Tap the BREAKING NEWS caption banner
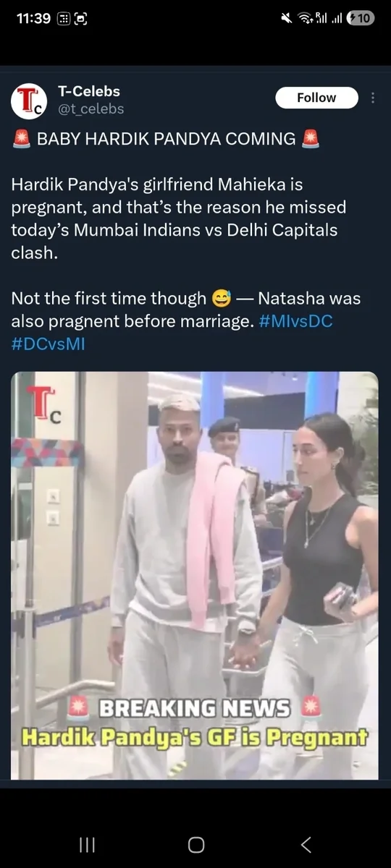Image resolution: width=391 pixels, height=868 pixels. (195, 708)
